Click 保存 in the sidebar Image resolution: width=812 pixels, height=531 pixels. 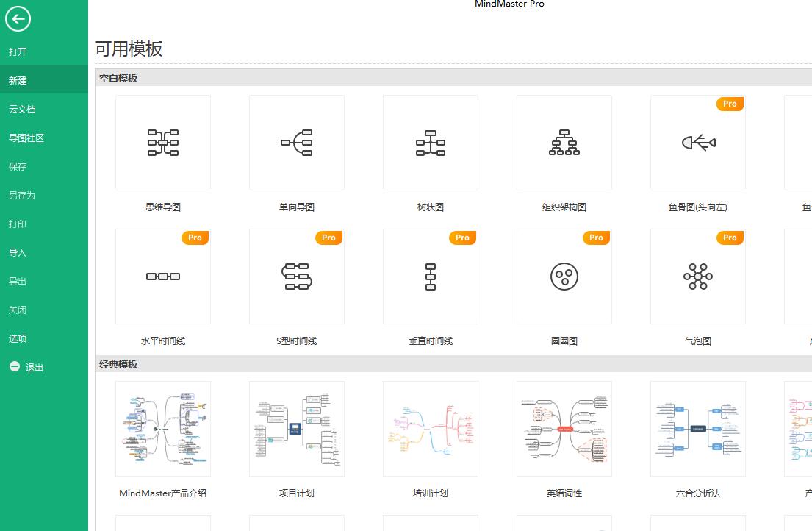pyautogui.click(x=18, y=166)
